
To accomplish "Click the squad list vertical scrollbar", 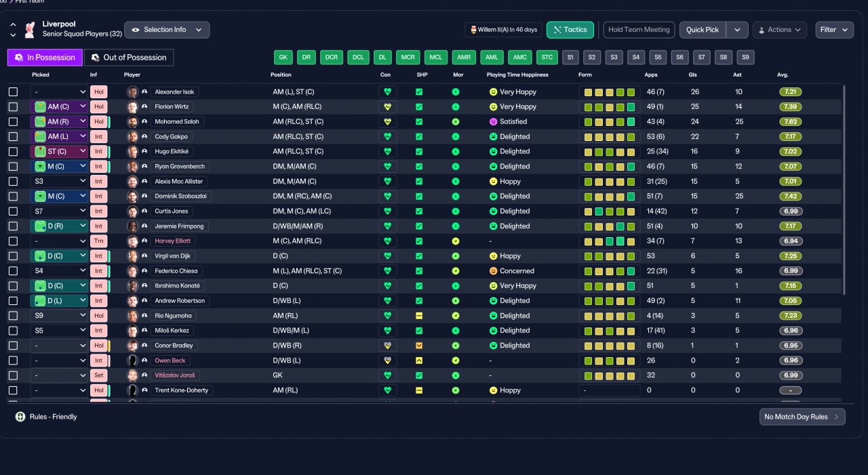I will [x=844, y=190].
